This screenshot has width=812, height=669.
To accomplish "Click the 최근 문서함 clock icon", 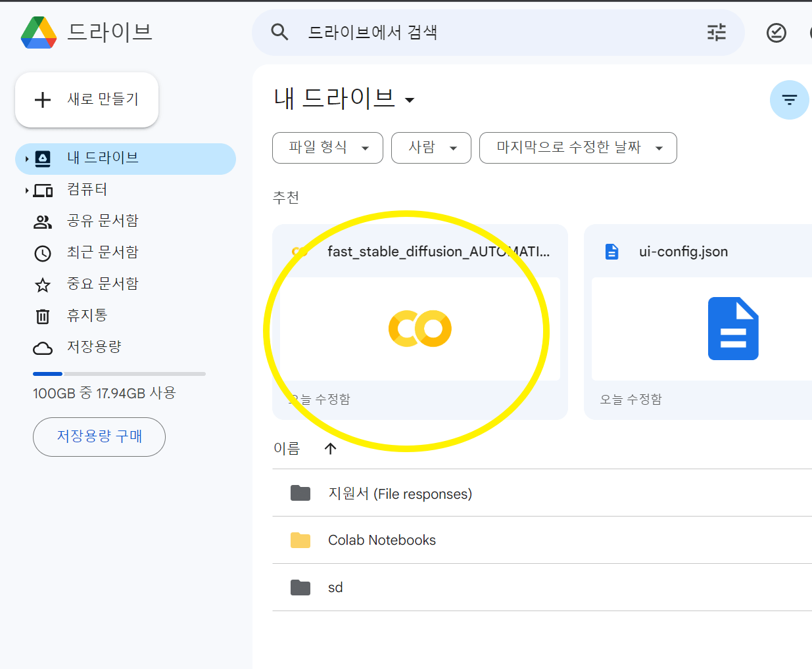I will pyautogui.click(x=43, y=253).
